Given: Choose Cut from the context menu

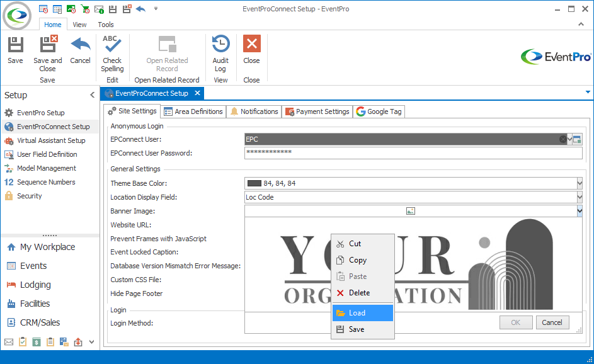Looking at the screenshot, I should click(x=363, y=244).
